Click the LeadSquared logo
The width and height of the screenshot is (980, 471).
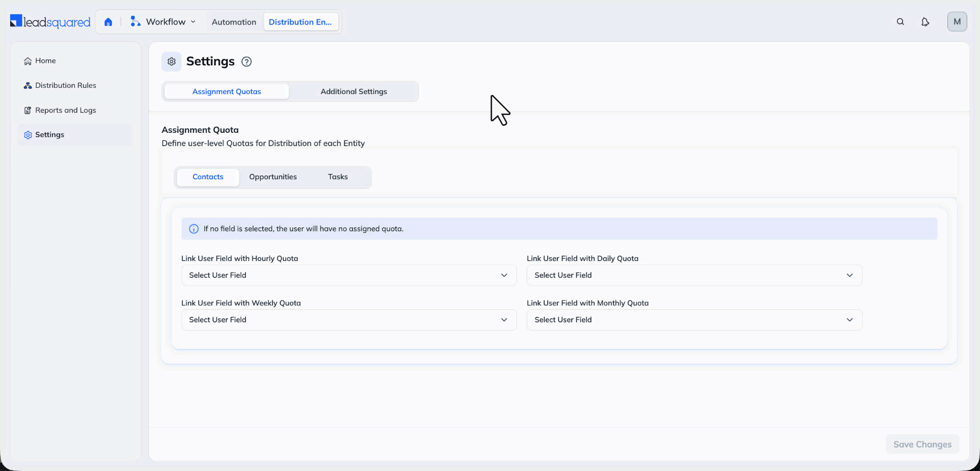50,21
